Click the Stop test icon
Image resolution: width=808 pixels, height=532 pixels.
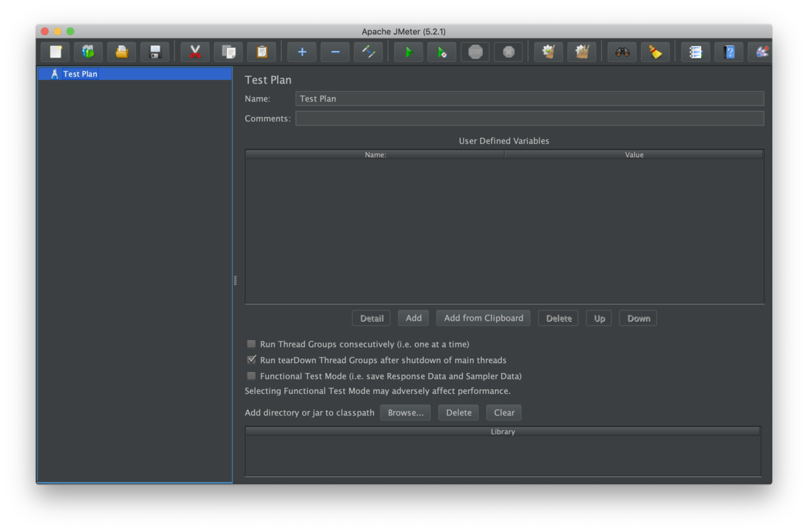(x=475, y=52)
